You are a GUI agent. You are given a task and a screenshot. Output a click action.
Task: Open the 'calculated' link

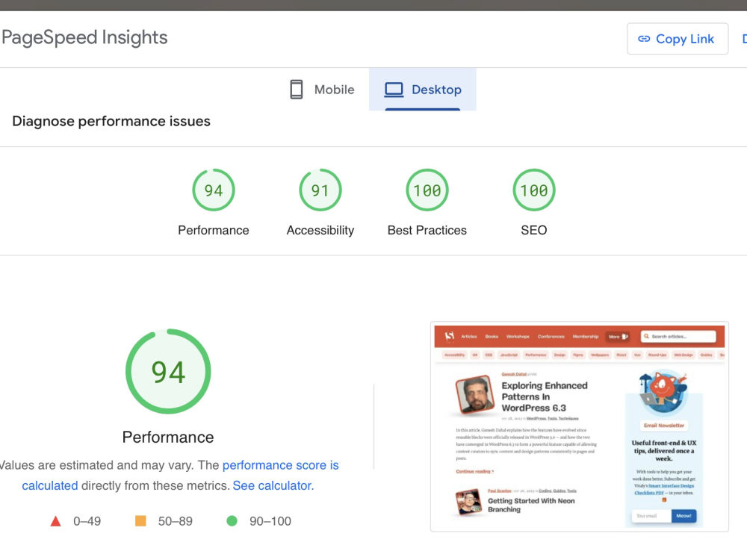[50, 486]
